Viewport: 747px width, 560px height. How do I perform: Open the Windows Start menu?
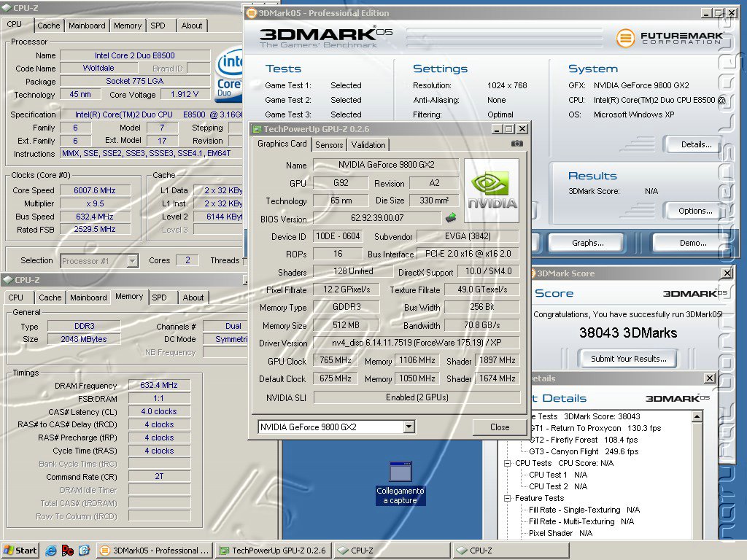[x=20, y=551]
